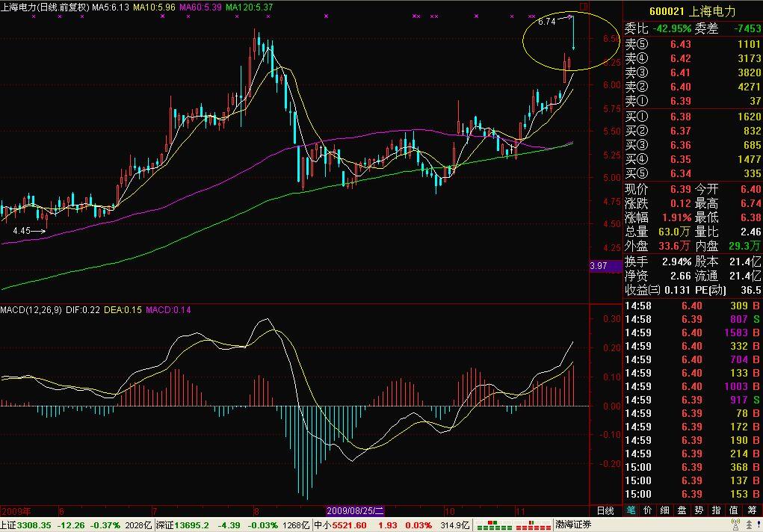
Task: Click the DEA:0.15 indicator value
Action: click(123, 309)
